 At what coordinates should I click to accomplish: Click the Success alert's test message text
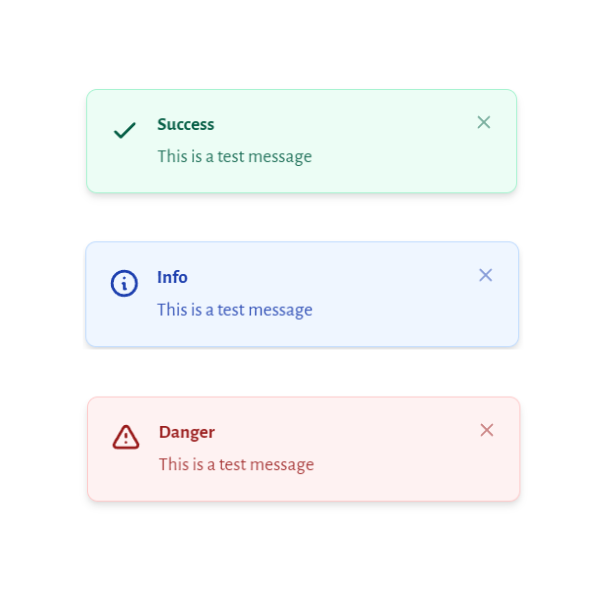click(234, 156)
